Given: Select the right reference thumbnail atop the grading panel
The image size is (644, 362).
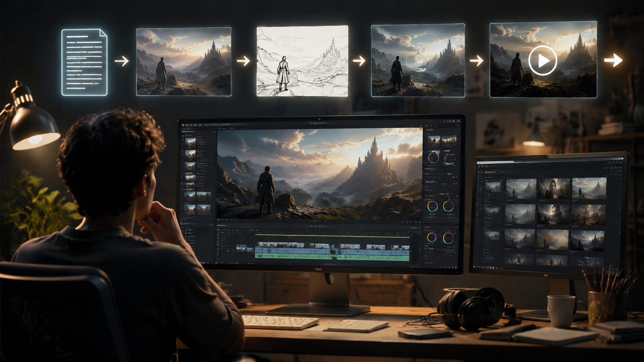Looking at the screenshot, I should (x=449, y=141).
